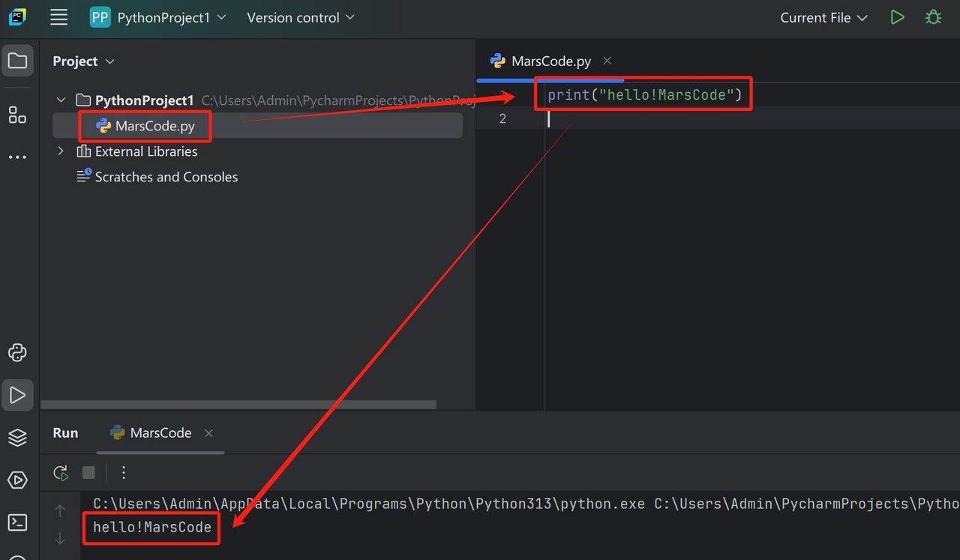
Task: Rerun MarsCode in the Run panel
Action: pos(61,472)
